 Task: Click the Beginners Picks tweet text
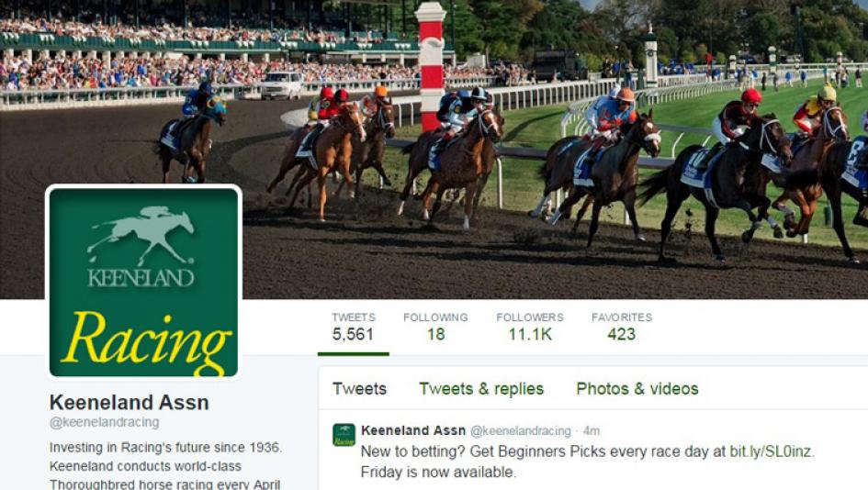tap(587, 462)
